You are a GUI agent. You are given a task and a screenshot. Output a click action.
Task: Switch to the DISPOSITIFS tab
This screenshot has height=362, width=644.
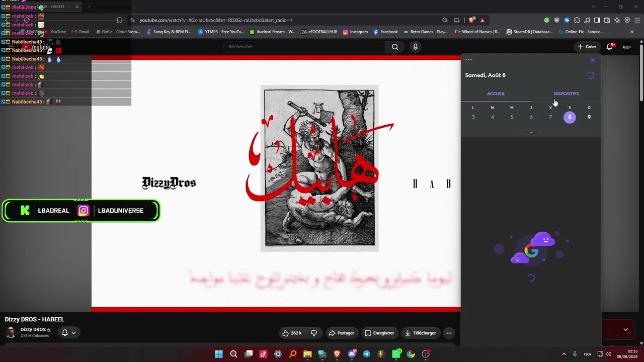tap(566, 94)
